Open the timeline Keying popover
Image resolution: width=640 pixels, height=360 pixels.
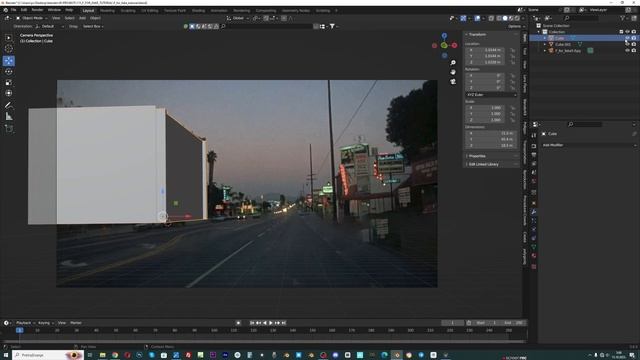coord(45,323)
